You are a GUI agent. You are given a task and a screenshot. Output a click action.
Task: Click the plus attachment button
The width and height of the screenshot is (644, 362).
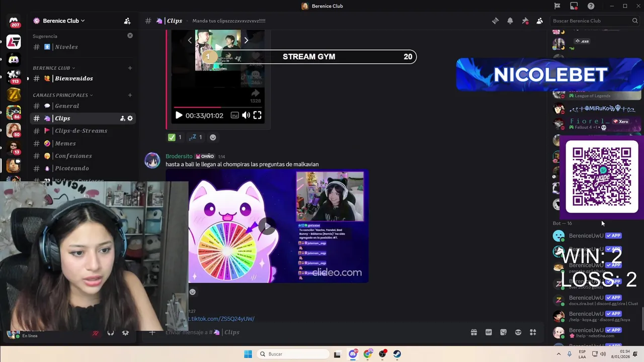pos(152,332)
